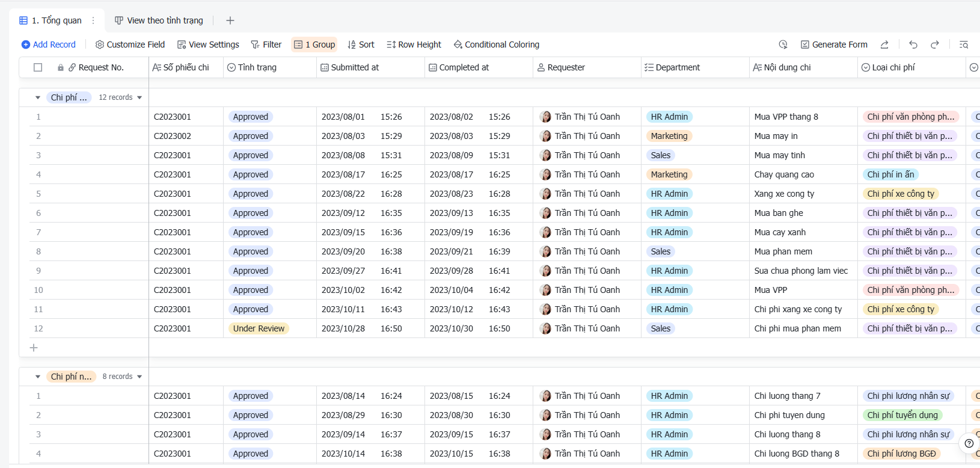Click the HR Admin tag for Xang xe cong ty
The height and width of the screenshot is (468, 980).
click(669, 194)
